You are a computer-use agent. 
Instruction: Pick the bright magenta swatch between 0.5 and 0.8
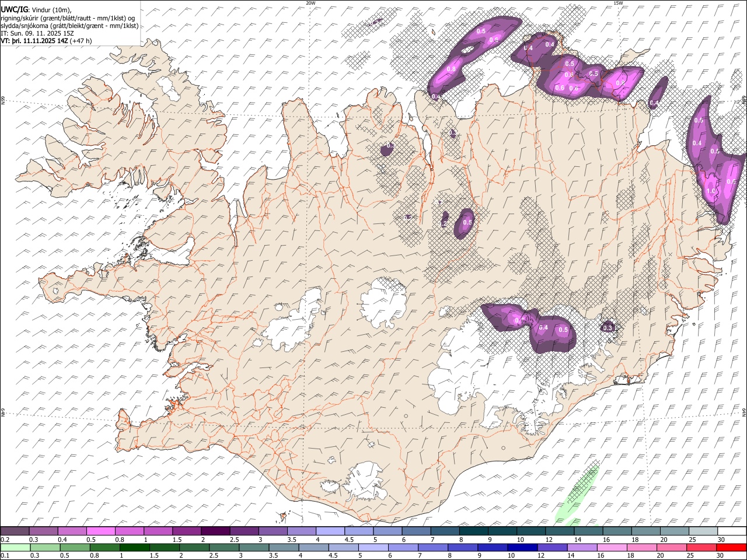tap(100, 531)
